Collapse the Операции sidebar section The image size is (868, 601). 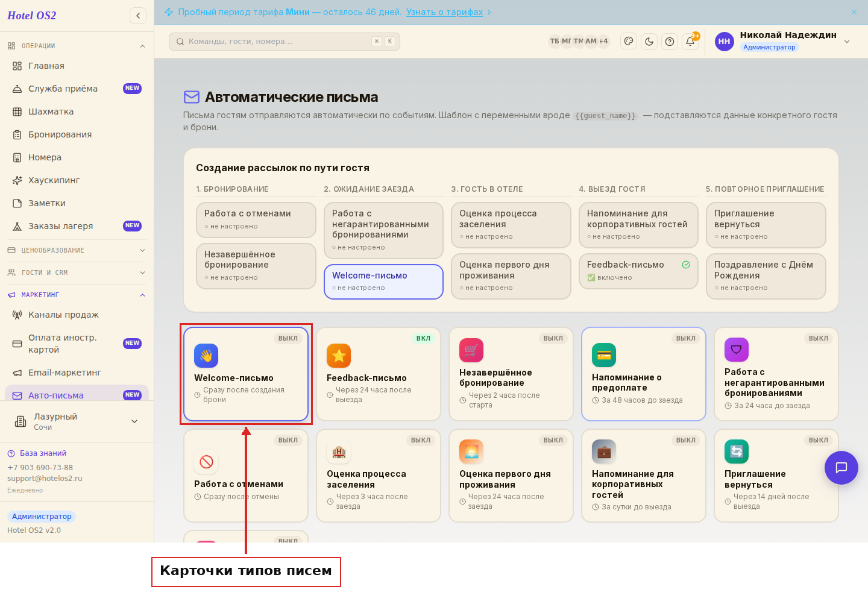click(x=77, y=46)
